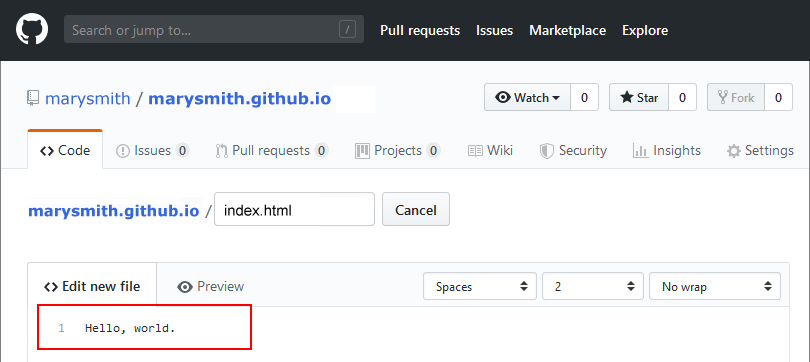Click the board icon on Projects tab

(362, 151)
